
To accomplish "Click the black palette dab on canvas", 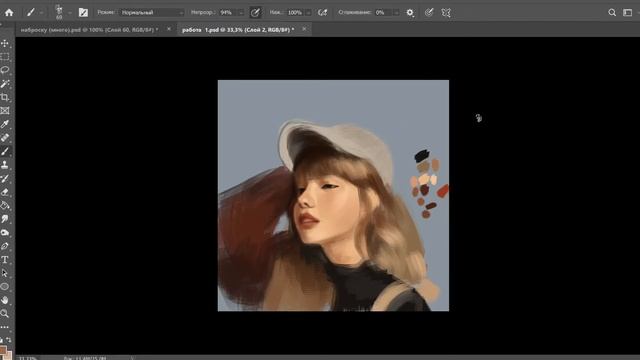I will [422, 156].
